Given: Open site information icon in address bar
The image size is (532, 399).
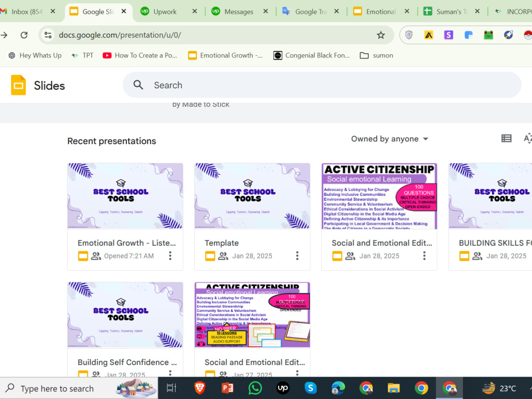Looking at the screenshot, I should (48, 35).
